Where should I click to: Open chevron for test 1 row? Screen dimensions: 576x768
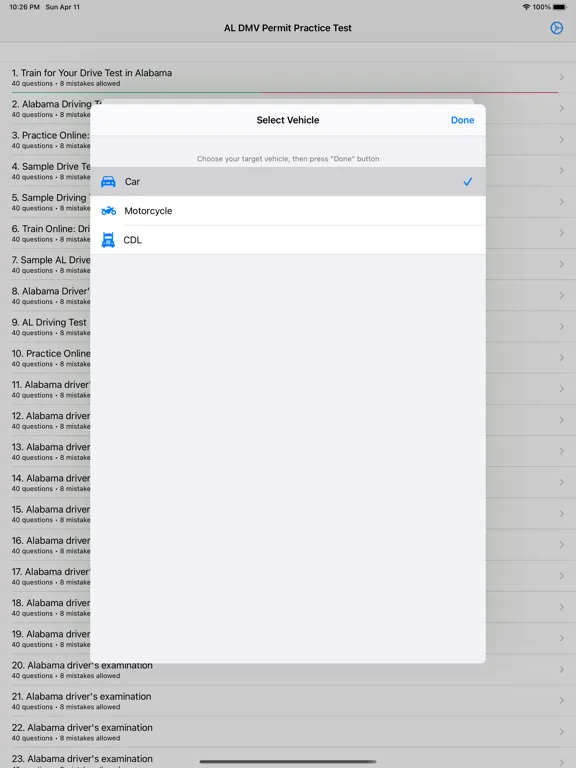(x=562, y=77)
